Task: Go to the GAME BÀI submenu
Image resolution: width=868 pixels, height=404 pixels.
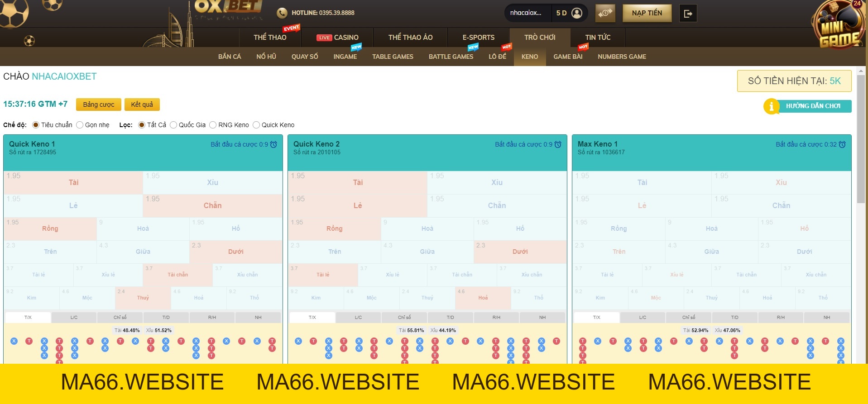Action: 568,57
